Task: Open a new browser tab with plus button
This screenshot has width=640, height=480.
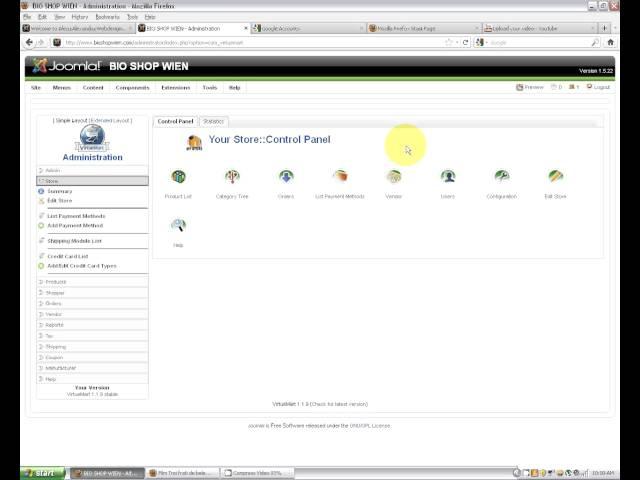Action: coord(605,28)
